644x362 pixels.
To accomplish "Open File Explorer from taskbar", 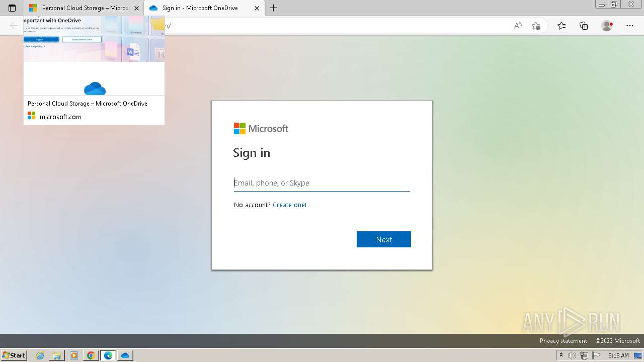I will click(x=57, y=355).
